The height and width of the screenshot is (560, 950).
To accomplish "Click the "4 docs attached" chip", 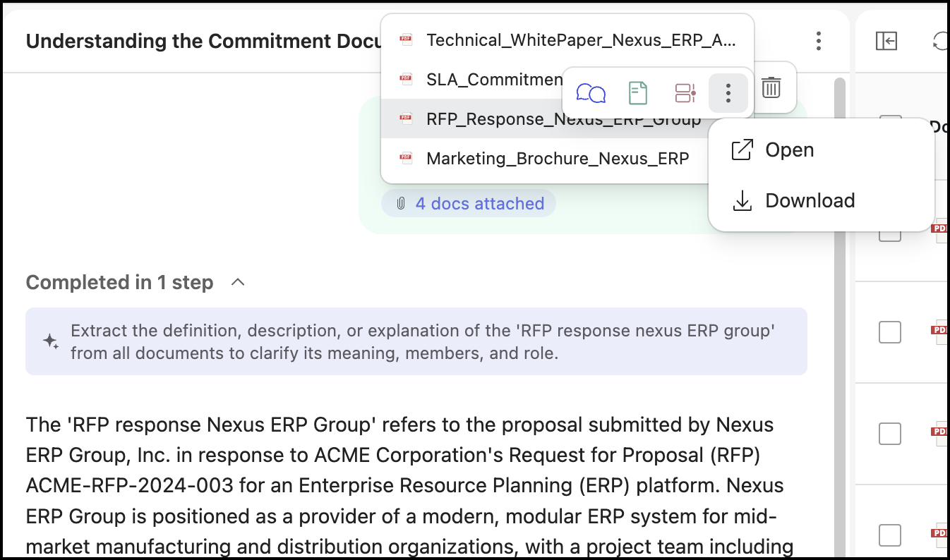I will (x=469, y=204).
